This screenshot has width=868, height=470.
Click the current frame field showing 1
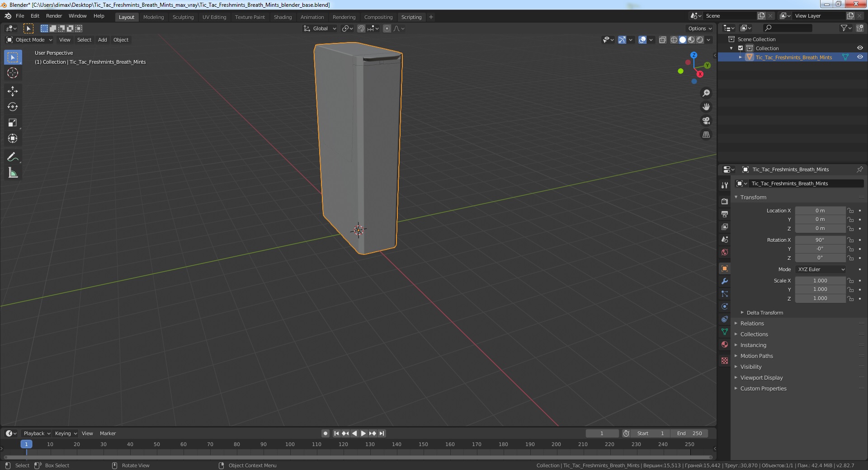[602, 433]
